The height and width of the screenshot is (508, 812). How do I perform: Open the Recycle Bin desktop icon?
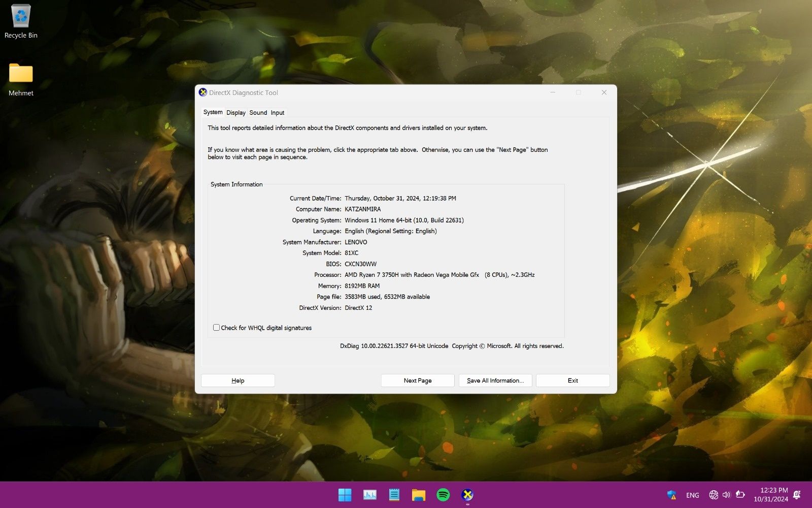[x=21, y=22]
